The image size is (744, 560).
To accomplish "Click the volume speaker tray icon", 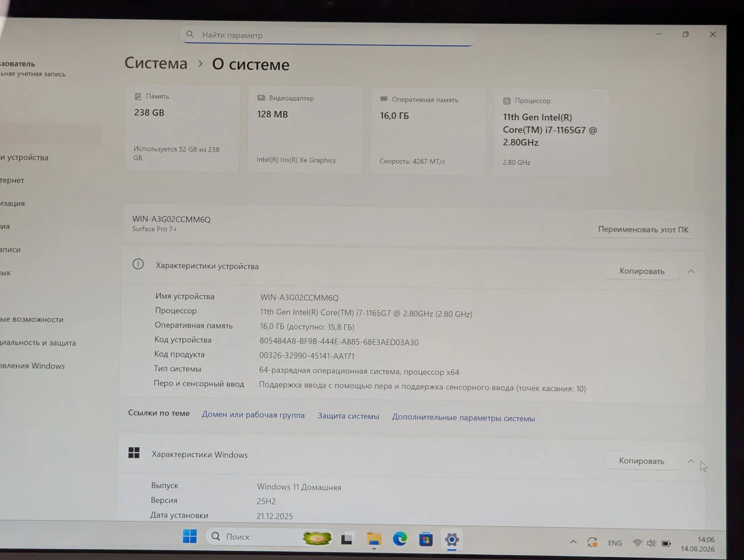I will click(x=651, y=543).
